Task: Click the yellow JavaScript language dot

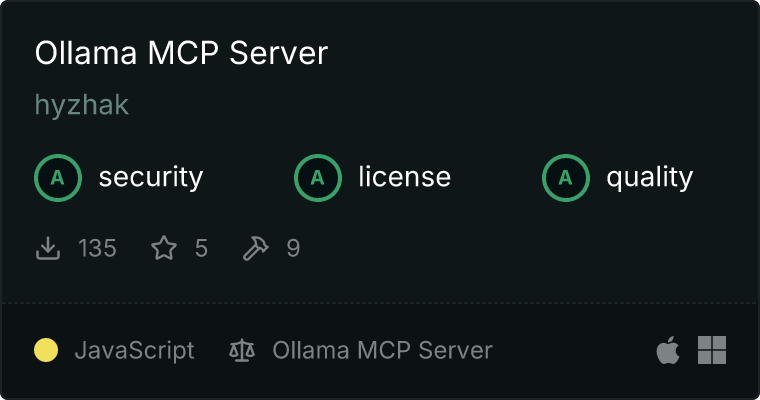Action: tap(46, 350)
